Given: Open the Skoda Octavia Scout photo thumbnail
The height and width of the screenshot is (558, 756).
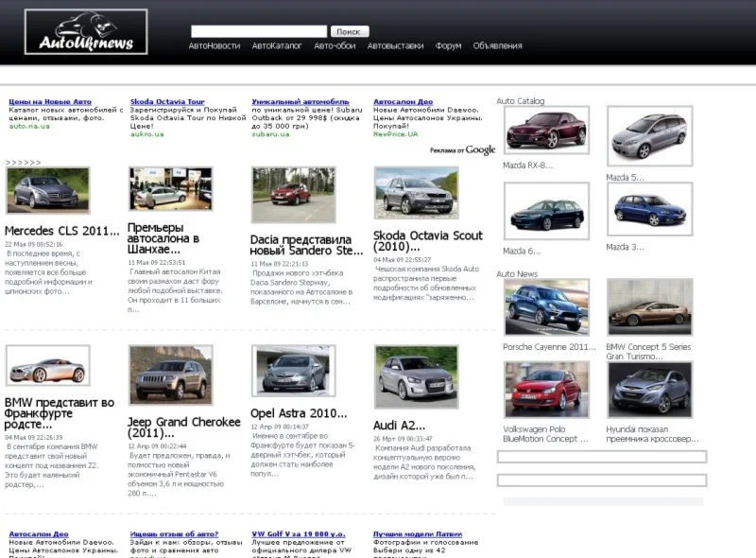Looking at the screenshot, I should click(x=416, y=192).
